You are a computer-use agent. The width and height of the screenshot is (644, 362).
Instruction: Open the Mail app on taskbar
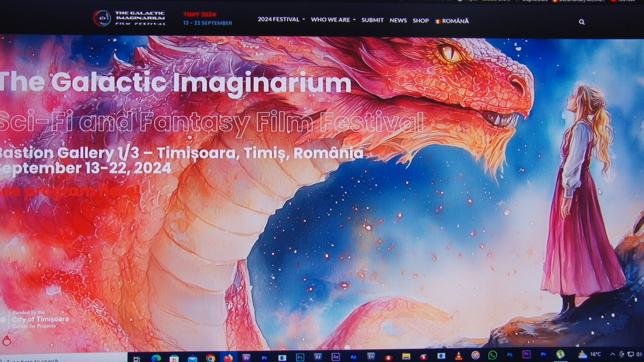coord(193,359)
